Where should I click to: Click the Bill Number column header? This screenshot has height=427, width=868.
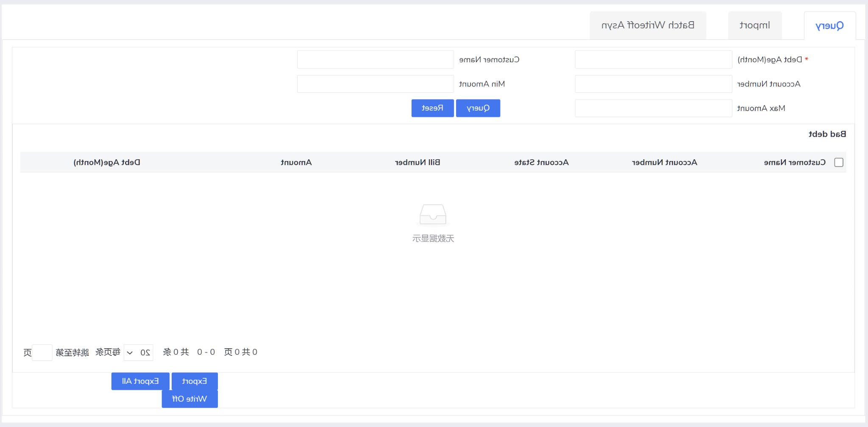pos(417,162)
